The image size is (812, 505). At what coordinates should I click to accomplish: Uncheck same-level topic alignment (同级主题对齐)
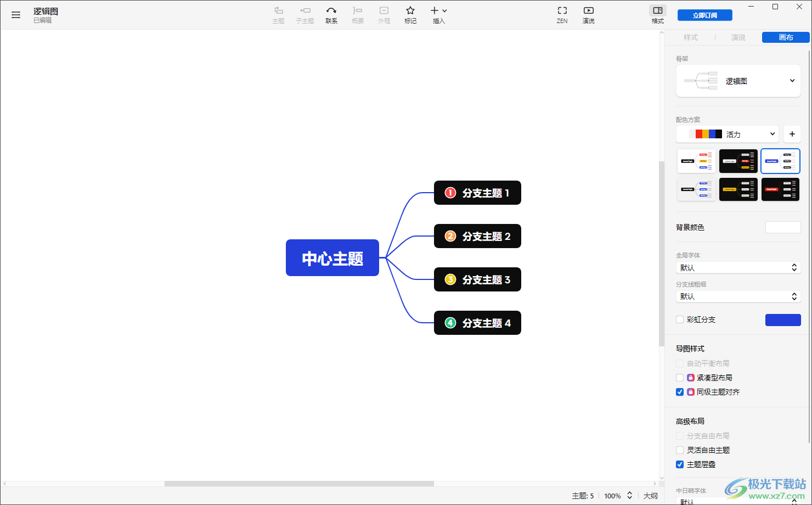[x=680, y=392]
